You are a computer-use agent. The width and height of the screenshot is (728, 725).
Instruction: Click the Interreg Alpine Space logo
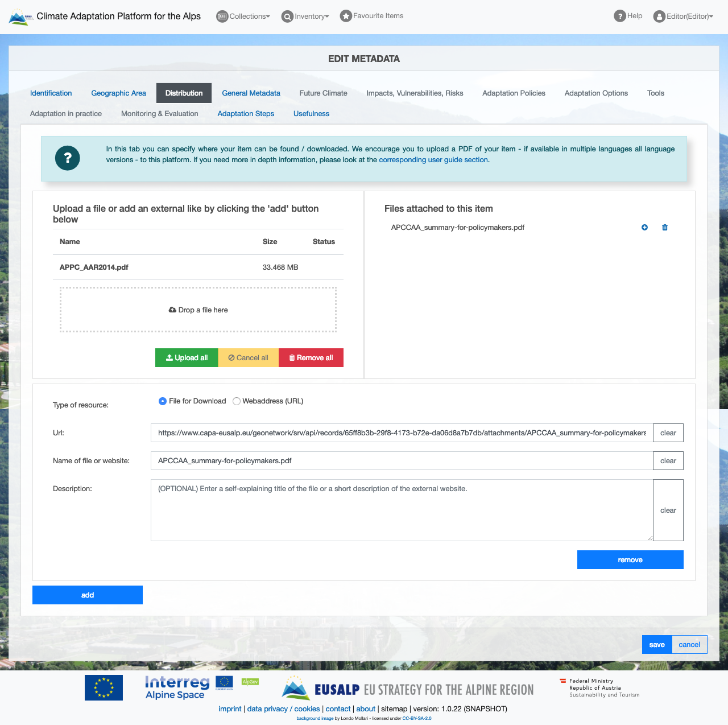pos(177,687)
